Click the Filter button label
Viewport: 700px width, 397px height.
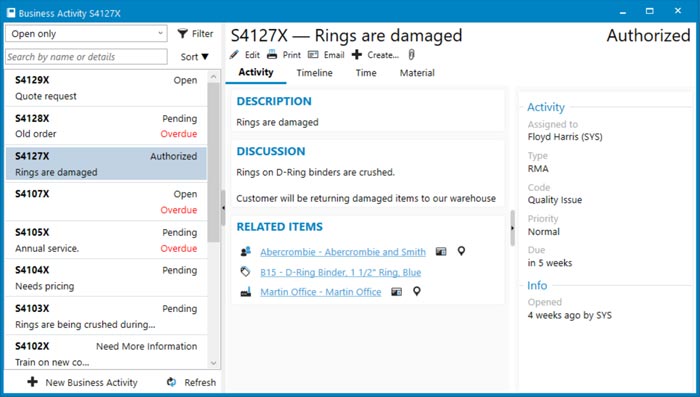(x=202, y=33)
